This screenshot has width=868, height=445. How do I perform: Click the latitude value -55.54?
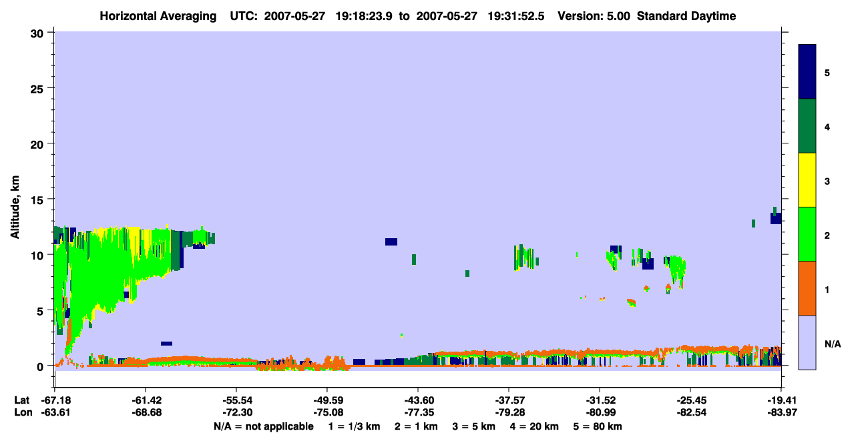tap(236, 400)
